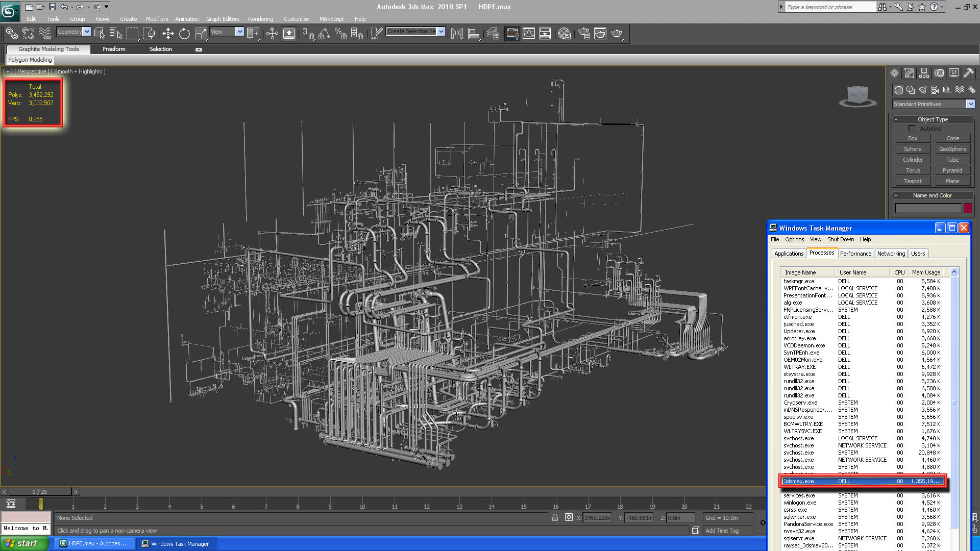Screen dimensions: 980x551
Task: Open the Manage Layers dialog
Action: pos(493,34)
